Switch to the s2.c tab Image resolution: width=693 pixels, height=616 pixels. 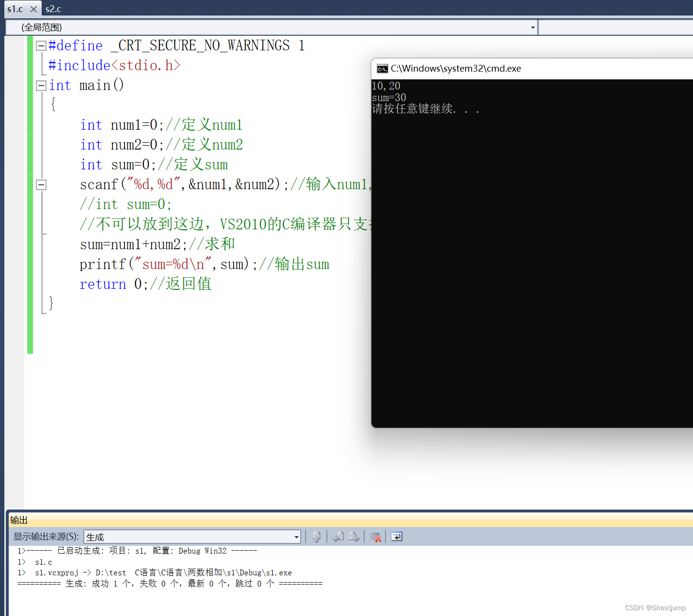point(53,9)
